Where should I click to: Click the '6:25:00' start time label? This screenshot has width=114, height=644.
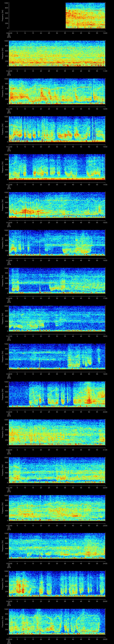coord(9,639)
